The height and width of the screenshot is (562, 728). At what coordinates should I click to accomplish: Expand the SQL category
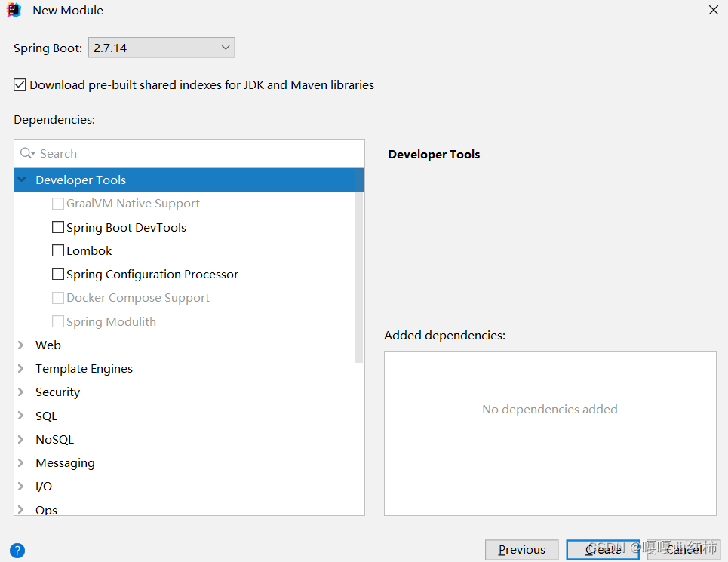tap(21, 416)
